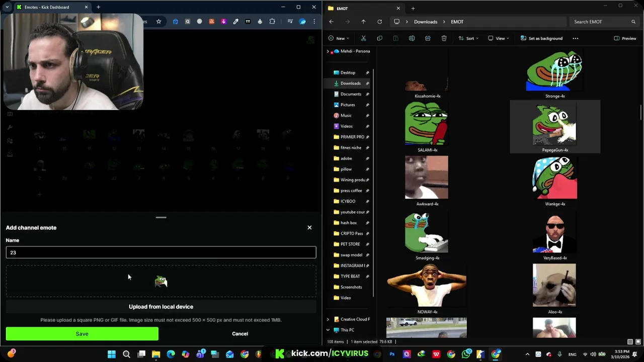Cancel adding the channel emote
The height and width of the screenshot is (362, 644).
pyautogui.click(x=240, y=334)
